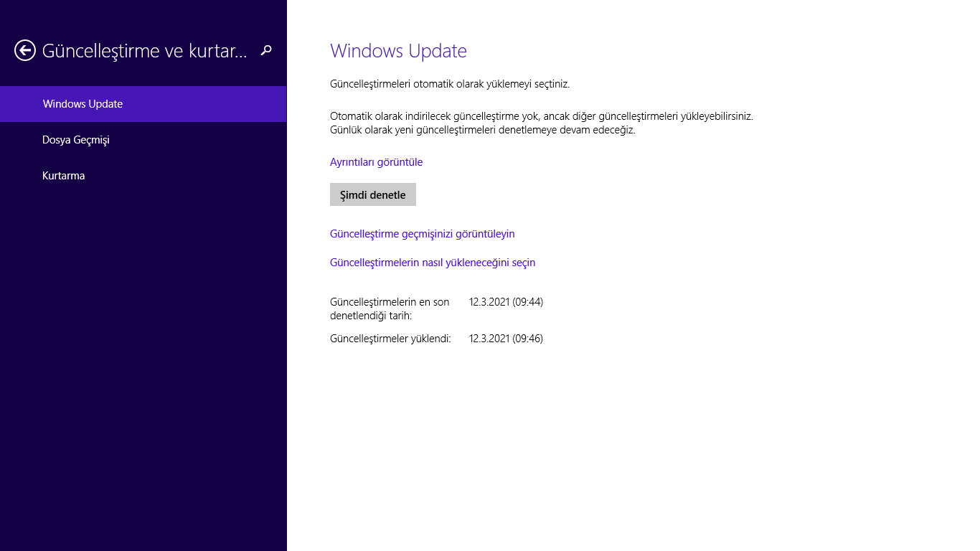Click the Güncelleştirmeler yüklendi label
Screen dimensions: 980x551
click(390, 339)
